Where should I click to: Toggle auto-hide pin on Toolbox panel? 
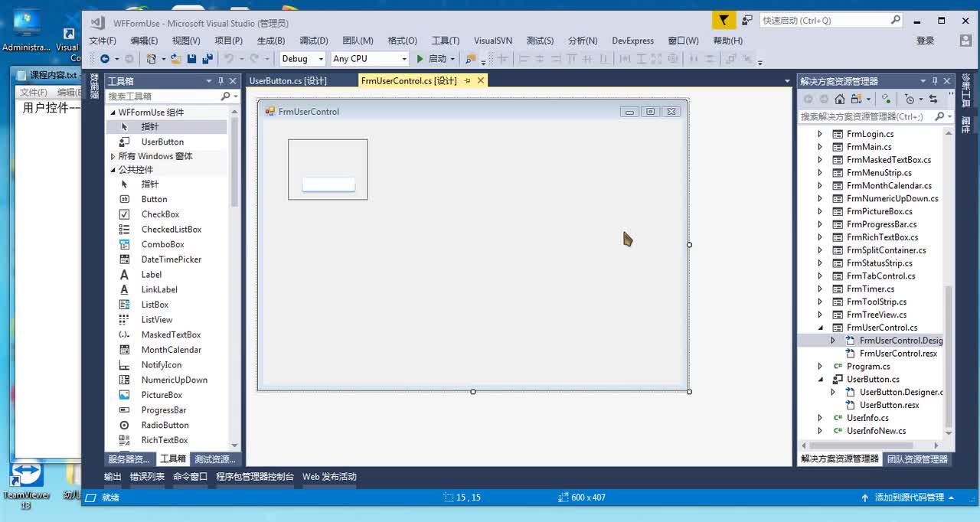pyautogui.click(x=220, y=81)
